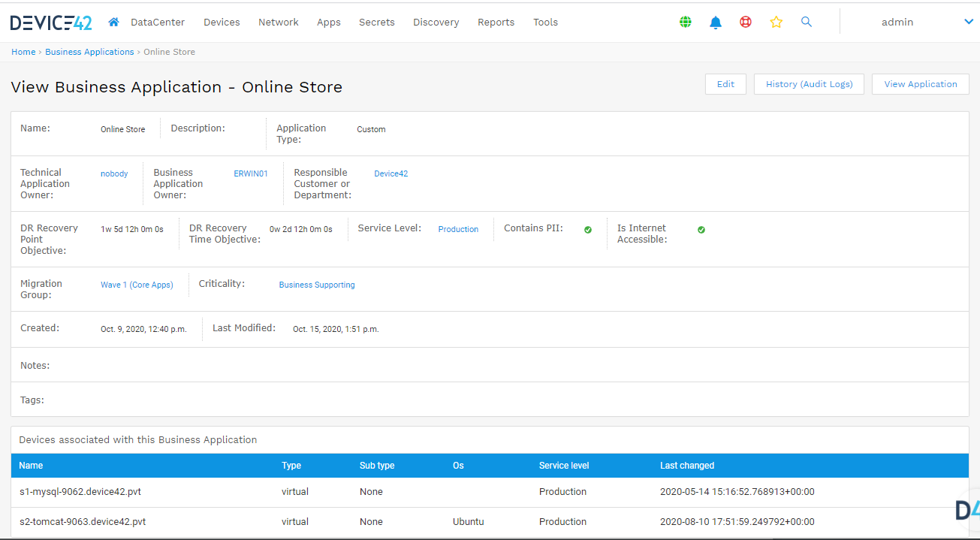Open the Device42 department link
Image resolution: width=980 pixels, height=540 pixels.
391,174
